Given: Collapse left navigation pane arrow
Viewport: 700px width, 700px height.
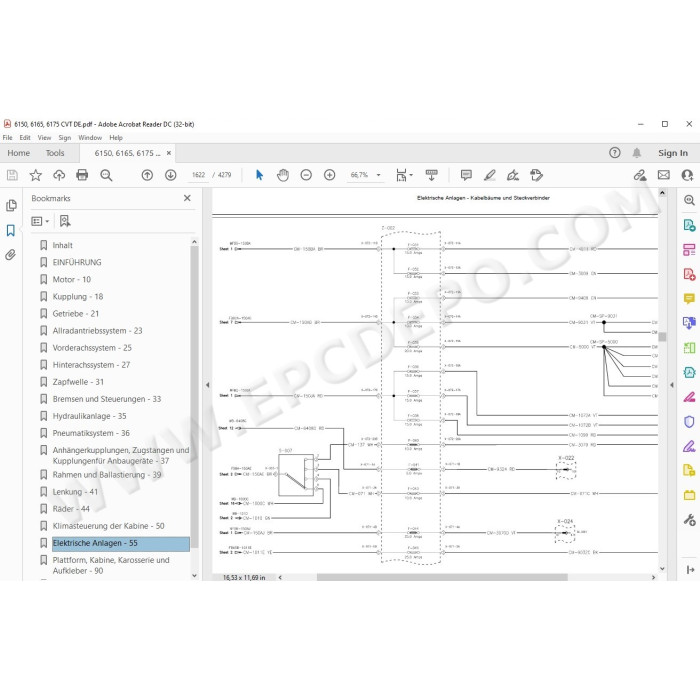Looking at the screenshot, I should (207, 385).
